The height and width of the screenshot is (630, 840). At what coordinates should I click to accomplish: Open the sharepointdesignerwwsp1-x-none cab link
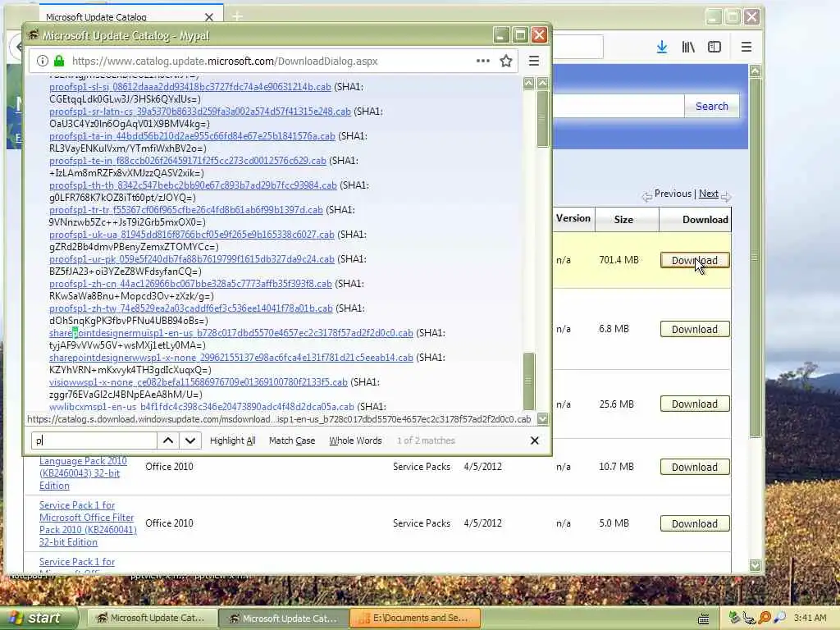pos(231,358)
